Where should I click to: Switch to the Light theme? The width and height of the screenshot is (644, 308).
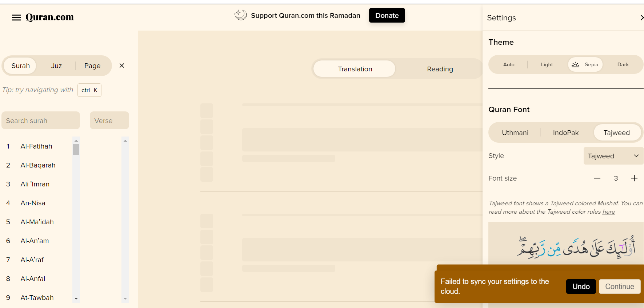click(547, 64)
